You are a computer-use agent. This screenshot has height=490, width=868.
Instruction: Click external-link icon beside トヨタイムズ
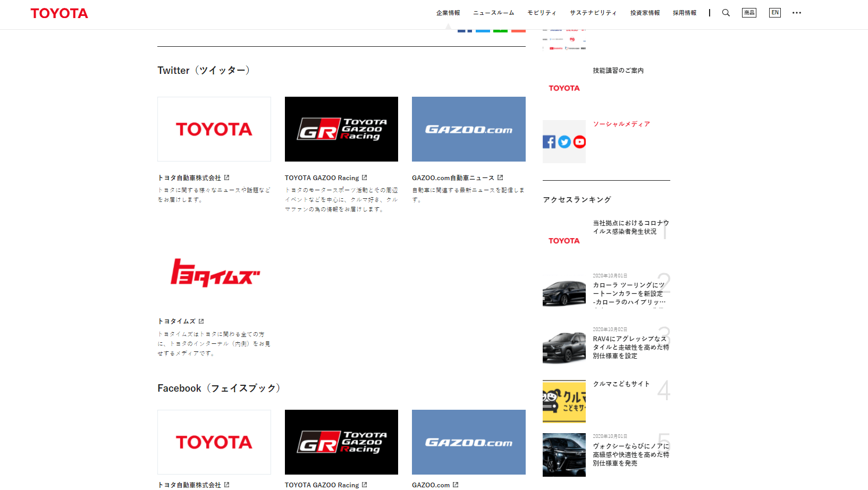tap(201, 321)
